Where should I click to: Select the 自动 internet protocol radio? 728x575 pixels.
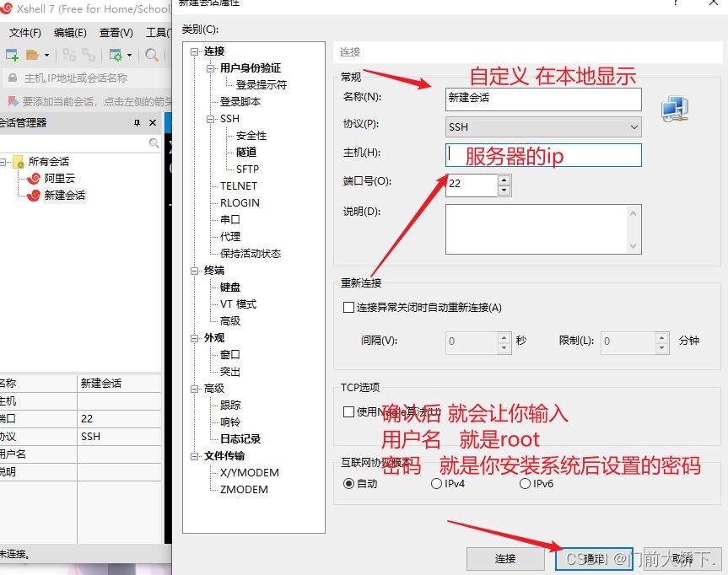click(x=348, y=484)
